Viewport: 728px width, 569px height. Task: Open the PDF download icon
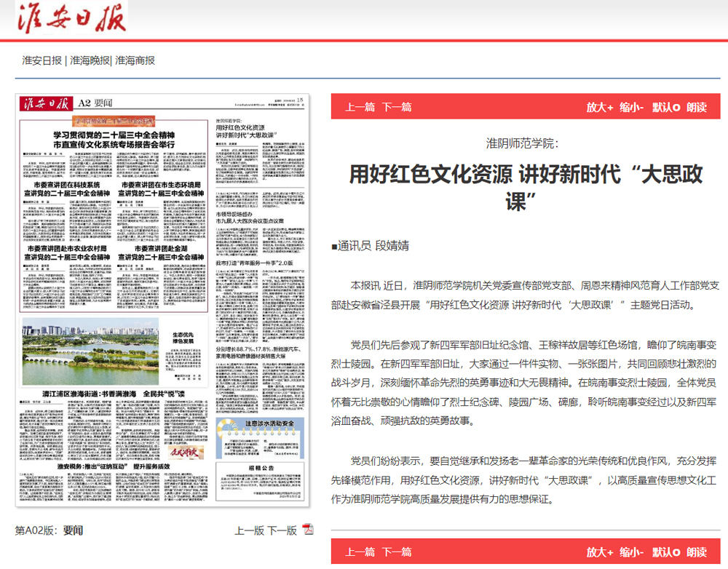click(x=308, y=529)
